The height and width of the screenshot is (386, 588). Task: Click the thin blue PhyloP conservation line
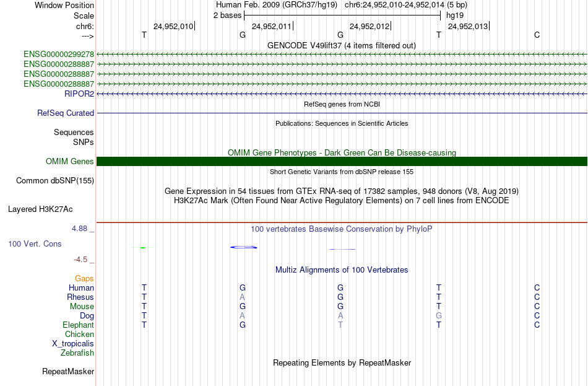tap(342, 249)
